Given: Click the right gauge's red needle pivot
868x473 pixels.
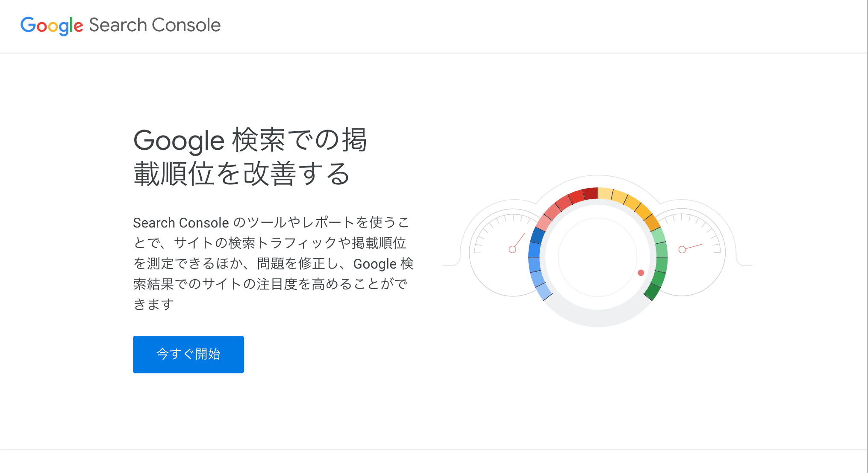Looking at the screenshot, I should 682,250.
